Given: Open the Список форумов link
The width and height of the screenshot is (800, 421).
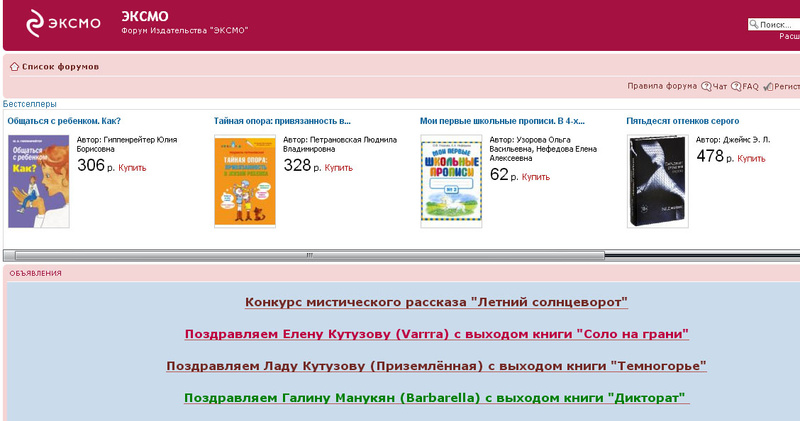Looking at the screenshot, I should click(x=60, y=67).
